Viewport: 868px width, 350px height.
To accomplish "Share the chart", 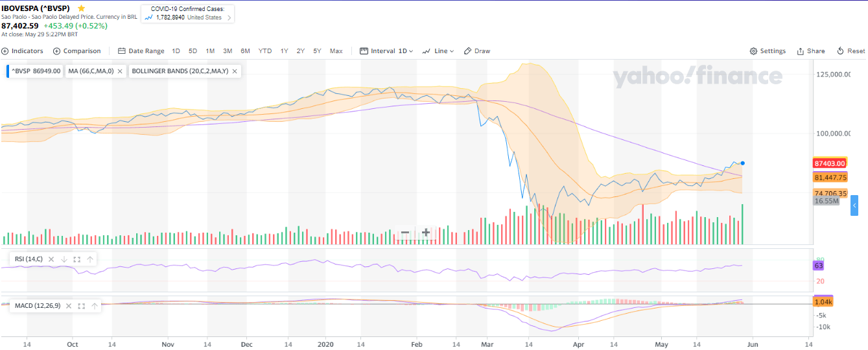I will click(x=811, y=51).
